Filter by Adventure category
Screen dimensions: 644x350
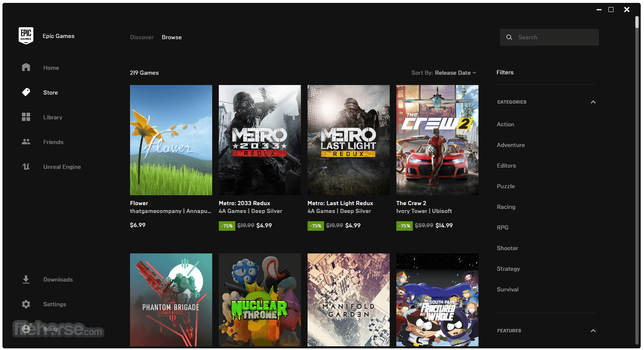click(511, 145)
